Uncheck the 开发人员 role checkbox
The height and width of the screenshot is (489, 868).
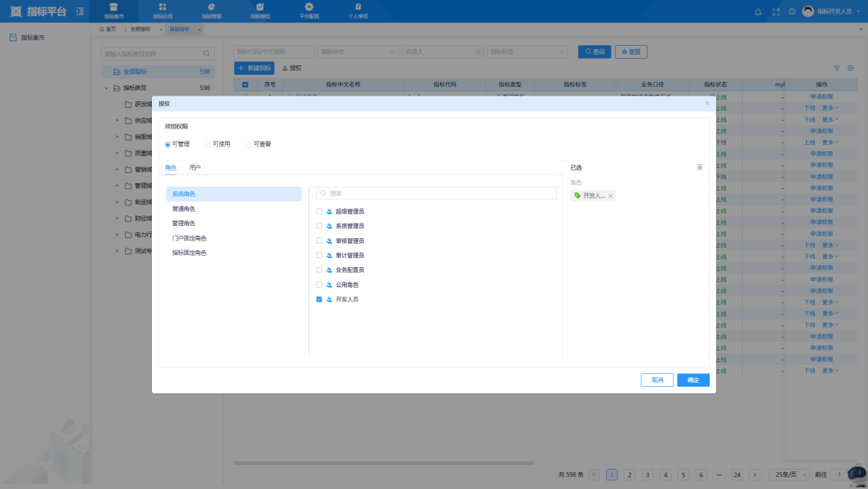(319, 299)
